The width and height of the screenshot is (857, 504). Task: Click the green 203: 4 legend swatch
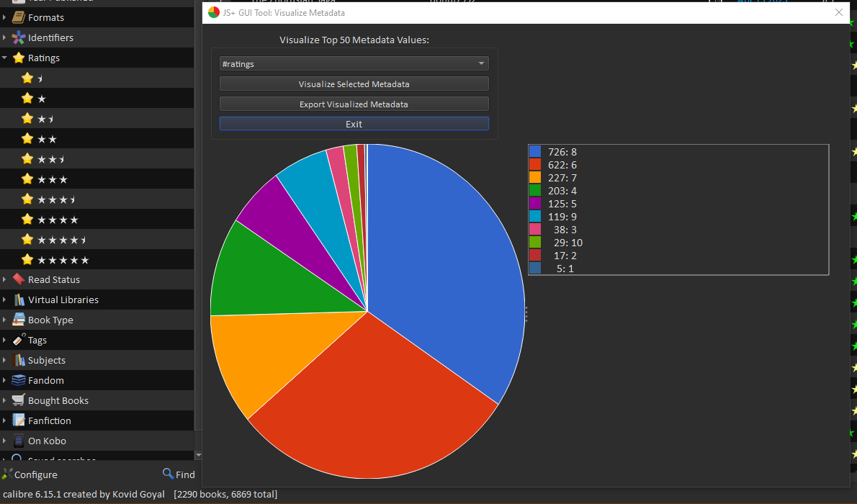[x=535, y=190]
